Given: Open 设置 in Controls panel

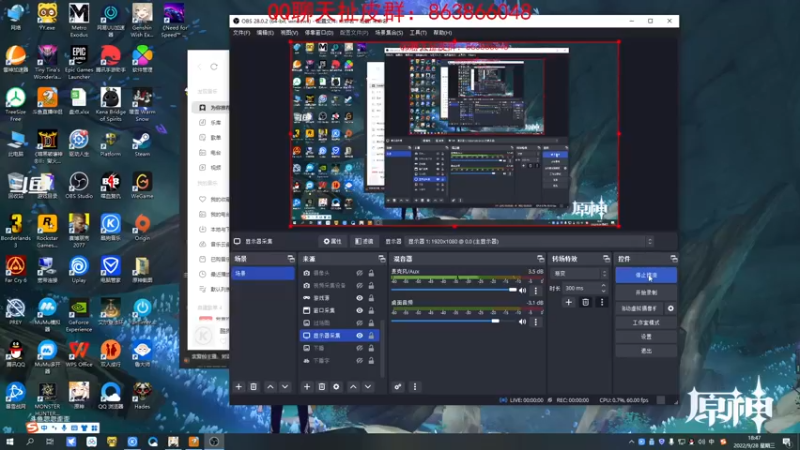Looking at the screenshot, I should [646, 337].
